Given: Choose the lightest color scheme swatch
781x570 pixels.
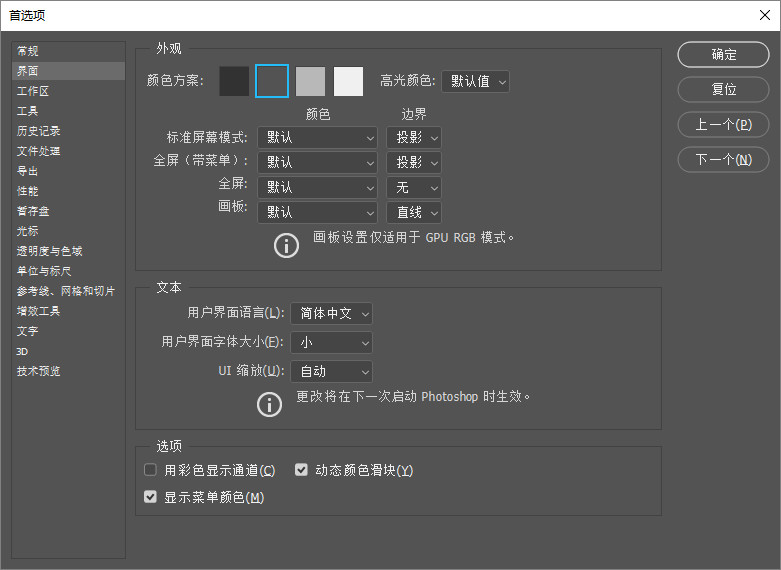Looking at the screenshot, I should tap(348, 81).
